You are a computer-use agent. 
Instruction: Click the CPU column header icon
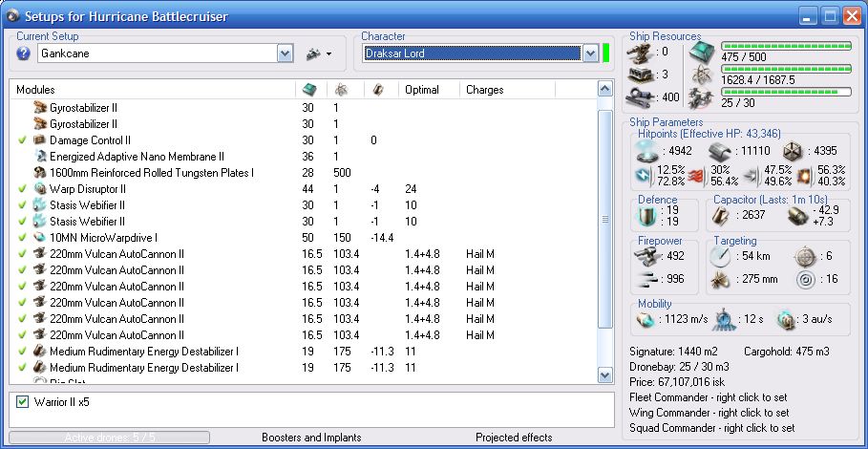pos(309,89)
